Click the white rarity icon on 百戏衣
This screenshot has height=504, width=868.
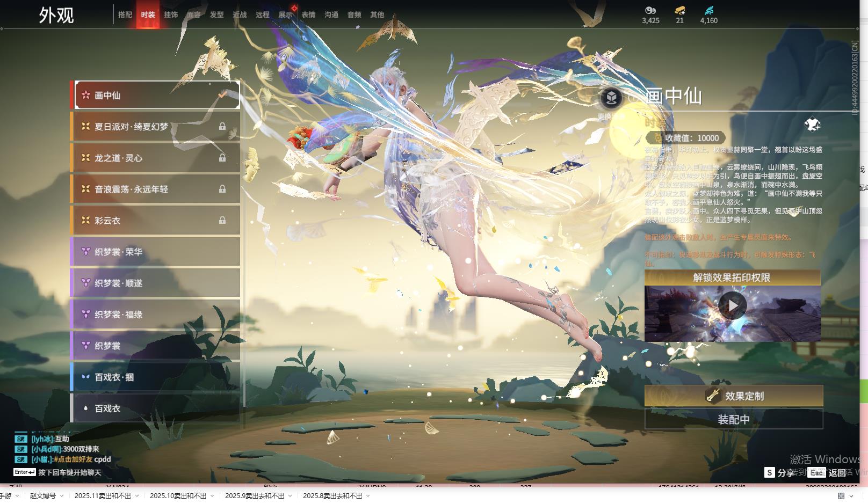(x=85, y=408)
